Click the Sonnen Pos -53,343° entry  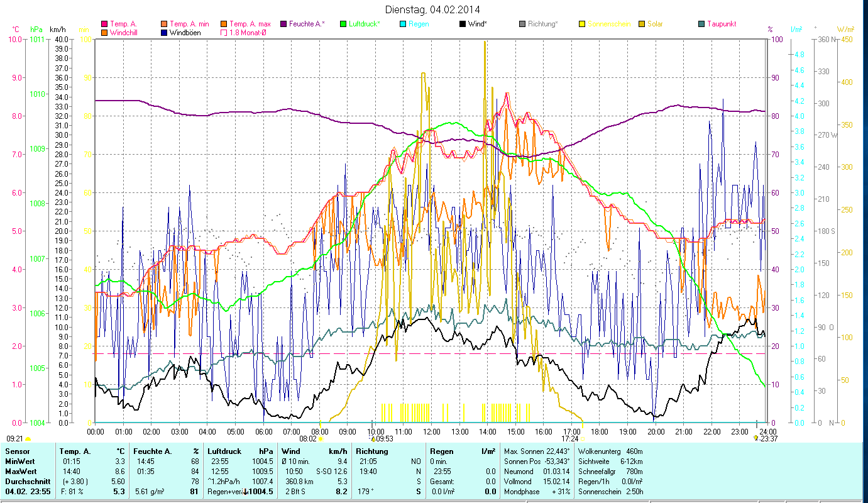537,462
